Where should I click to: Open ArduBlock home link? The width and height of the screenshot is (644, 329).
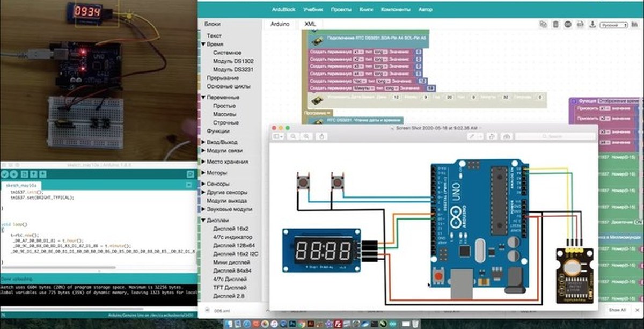tap(284, 10)
